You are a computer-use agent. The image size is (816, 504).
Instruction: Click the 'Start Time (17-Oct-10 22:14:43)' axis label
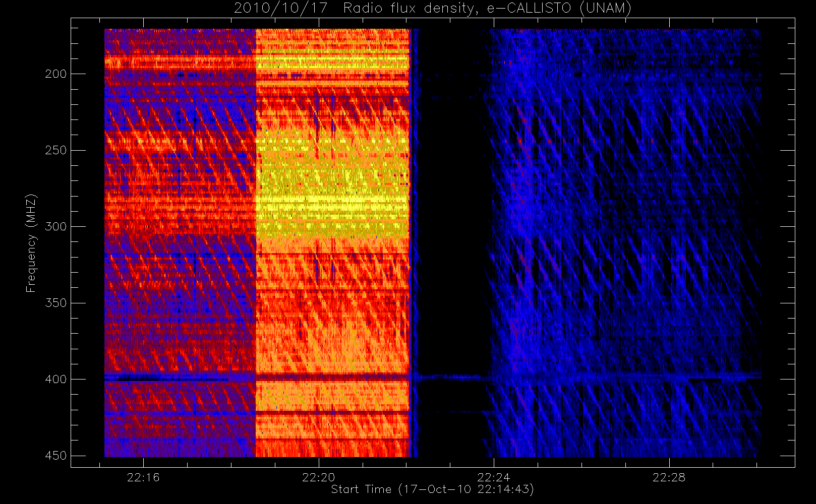pyautogui.click(x=432, y=489)
